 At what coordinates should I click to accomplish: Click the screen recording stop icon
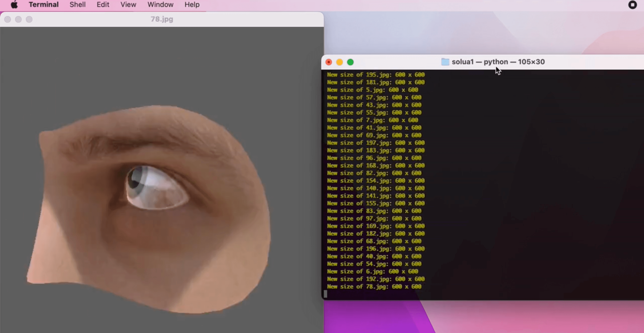[632, 5]
